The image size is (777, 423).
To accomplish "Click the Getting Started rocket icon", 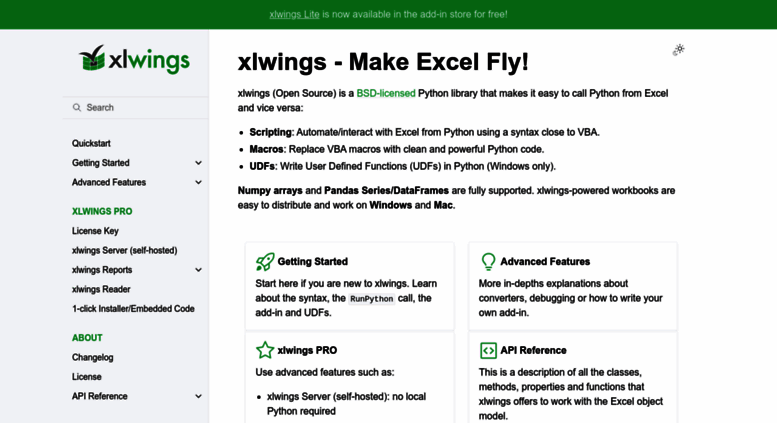I will coord(265,262).
